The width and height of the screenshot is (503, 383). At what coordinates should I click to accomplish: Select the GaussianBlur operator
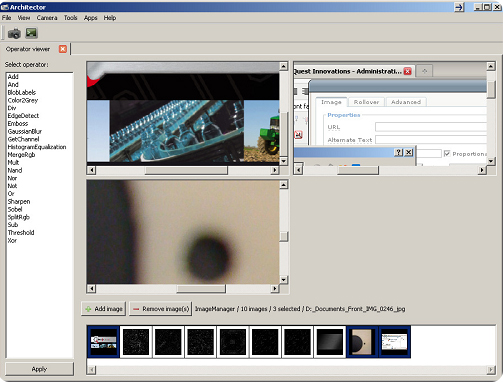[x=25, y=131]
